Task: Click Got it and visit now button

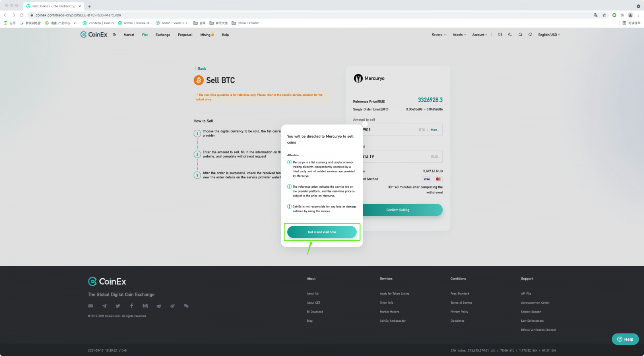Action: coord(322,232)
